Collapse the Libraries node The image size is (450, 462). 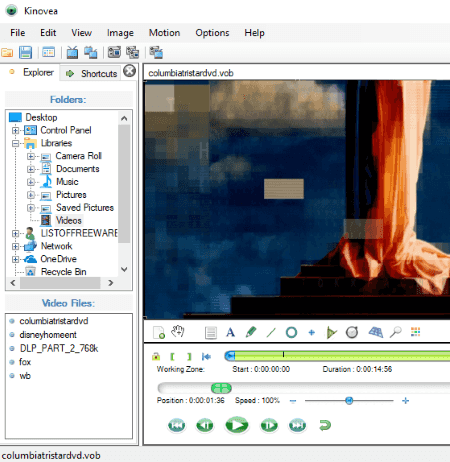pos(15,143)
